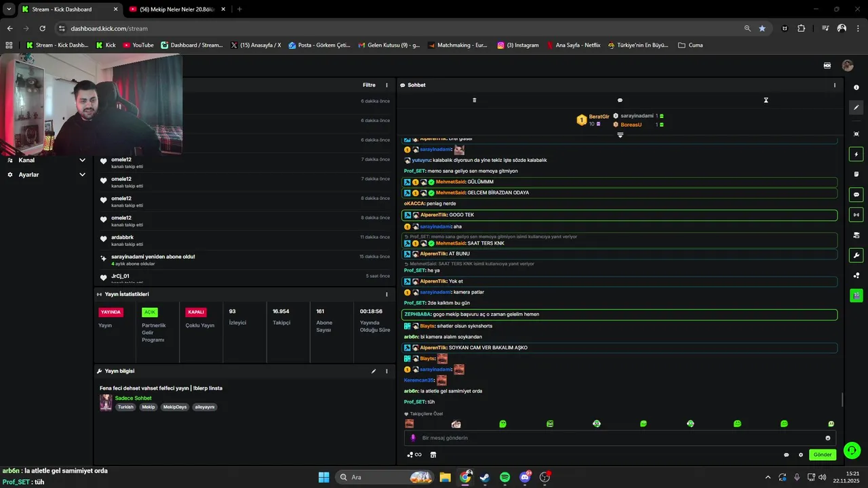Image resolution: width=868 pixels, height=488 pixels.
Task: Click the 16.954 Takipçi stat value
Action: [281, 312]
